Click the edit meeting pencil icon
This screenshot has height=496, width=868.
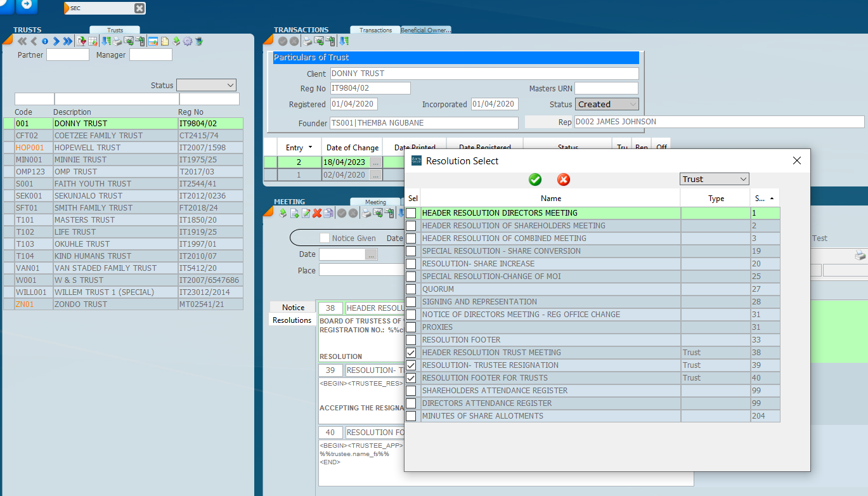coord(306,213)
